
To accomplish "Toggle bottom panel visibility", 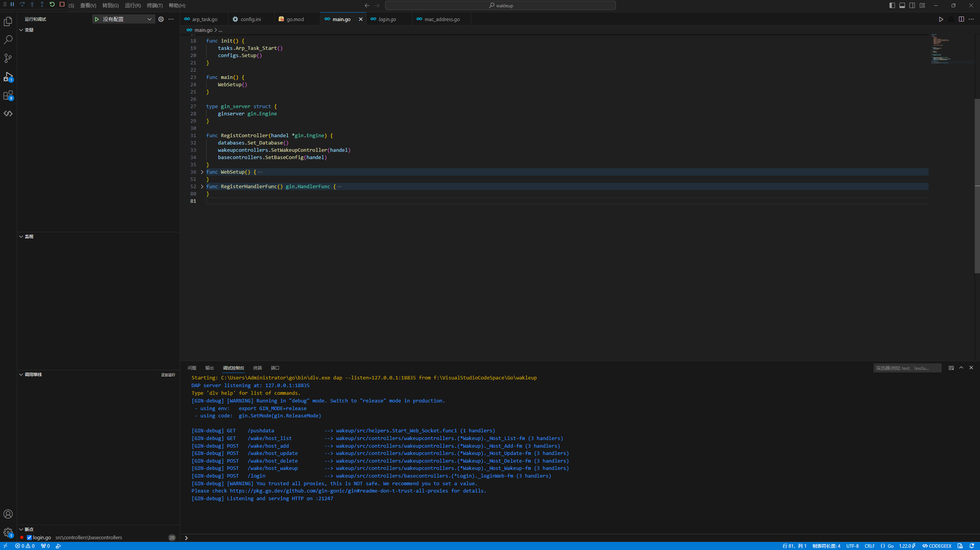I will pos(902,5).
